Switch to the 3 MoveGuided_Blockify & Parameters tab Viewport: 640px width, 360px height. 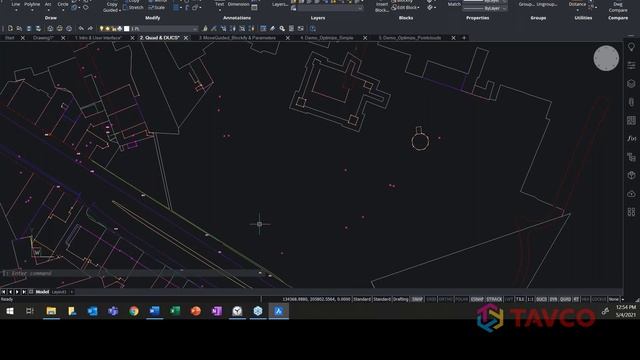tap(239, 38)
